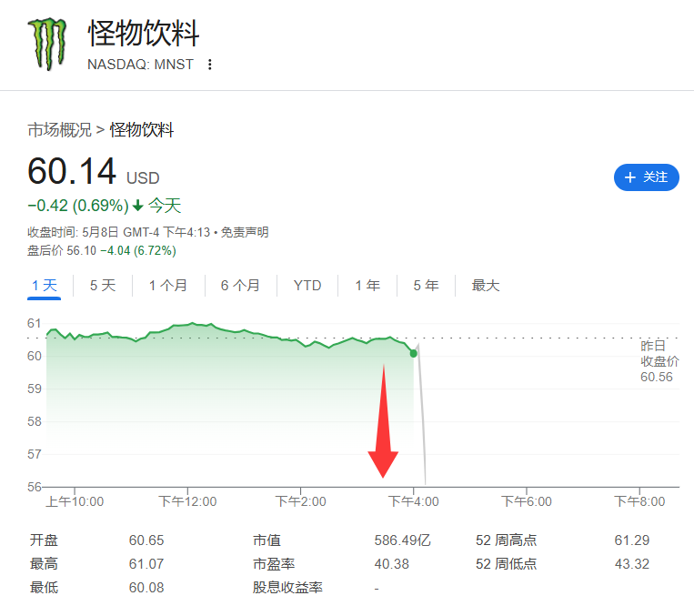Switch to the 5 天 range tab

click(103, 285)
